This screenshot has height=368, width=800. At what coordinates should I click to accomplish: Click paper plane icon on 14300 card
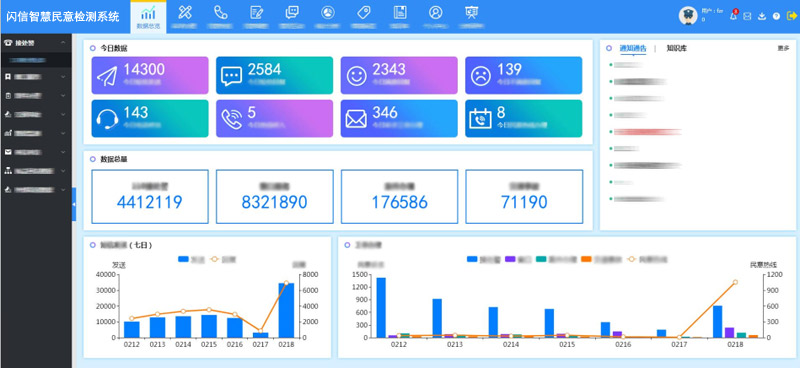coord(107,76)
